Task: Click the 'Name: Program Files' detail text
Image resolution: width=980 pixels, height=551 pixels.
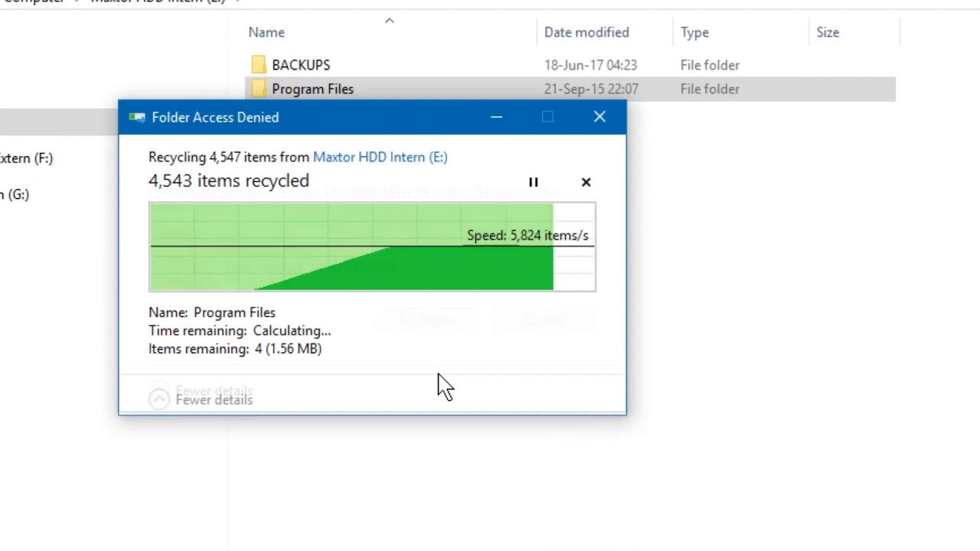Action: (212, 312)
